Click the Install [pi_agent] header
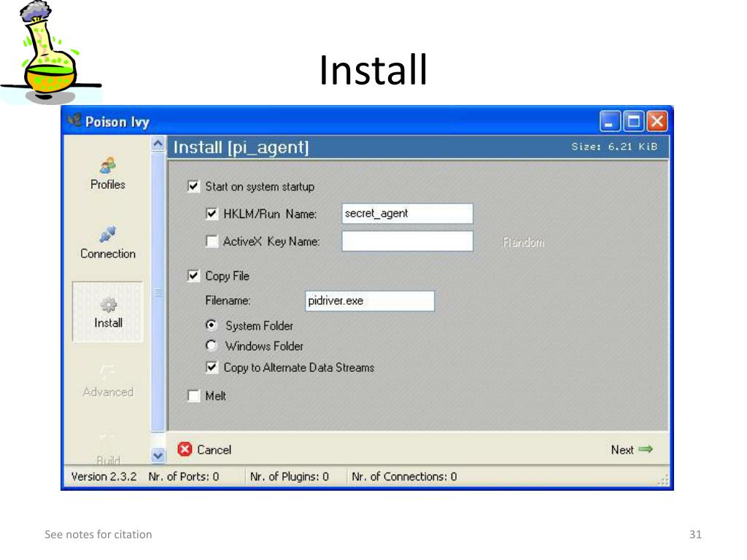Screen dimensions: 747x560 [x=241, y=147]
